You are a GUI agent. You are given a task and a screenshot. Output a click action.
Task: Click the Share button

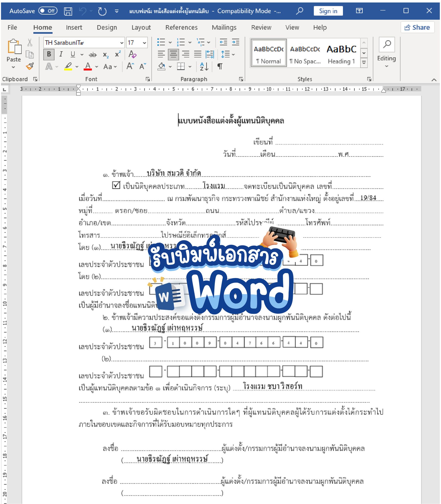tap(417, 28)
